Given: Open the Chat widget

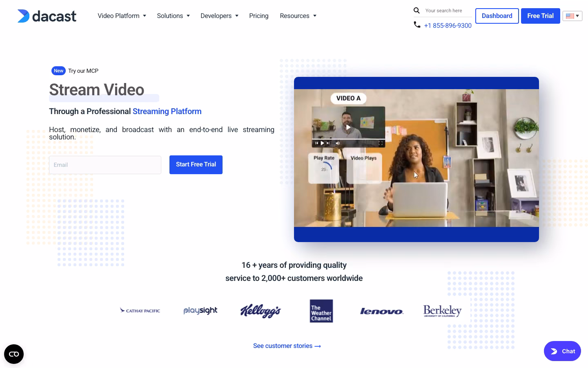Looking at the screenshot, I should 562,351.
